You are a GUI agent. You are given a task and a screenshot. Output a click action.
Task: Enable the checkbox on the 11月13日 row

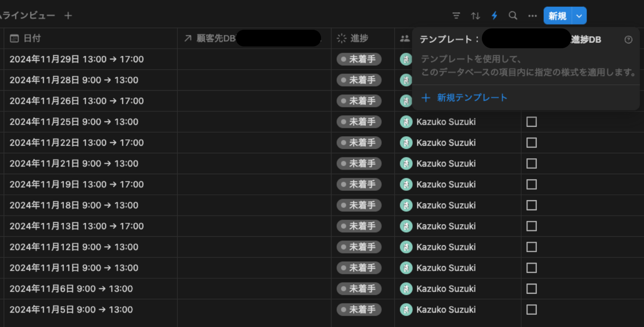(531, 226)
